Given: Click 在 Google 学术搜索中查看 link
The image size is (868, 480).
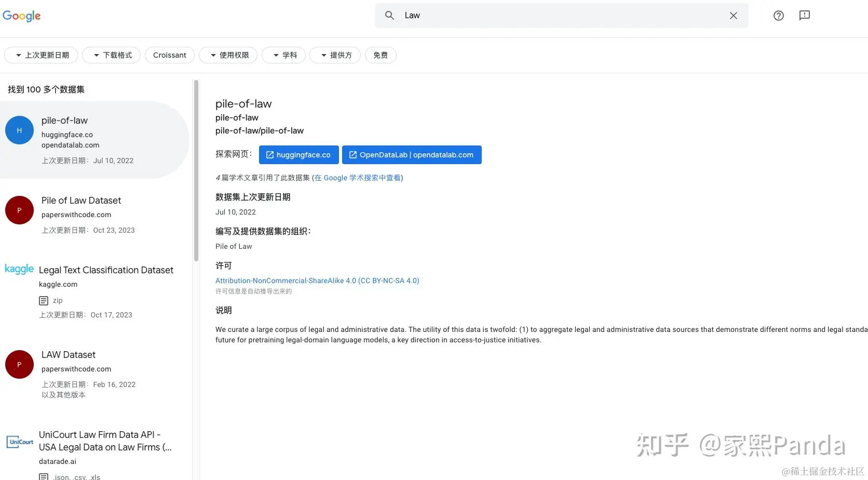Looking at the screenshot, I should pyautogui.click(x=357, y=178).
